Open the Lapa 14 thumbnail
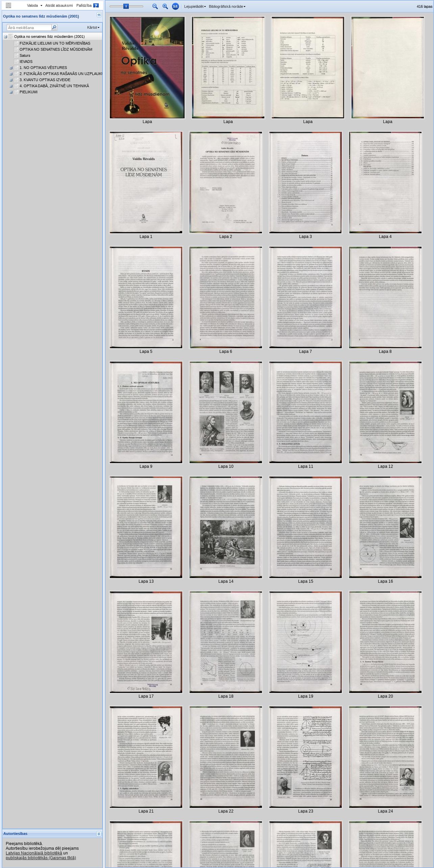The image size is (434, 868). coord(225,527)
